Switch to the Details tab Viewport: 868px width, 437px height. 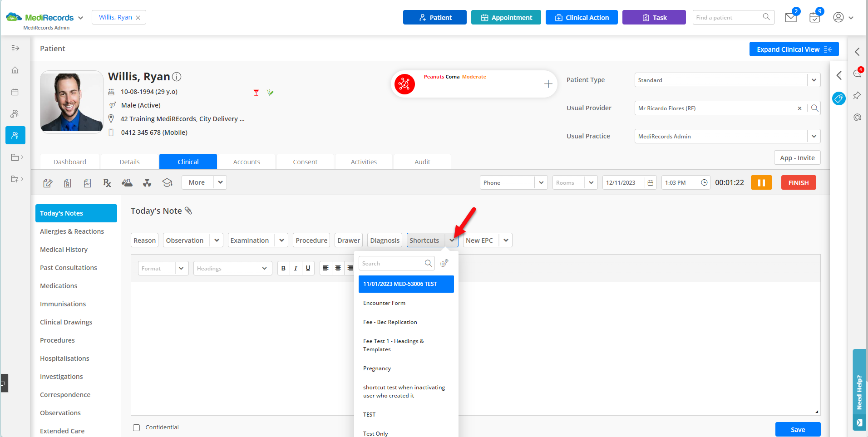[129, 162]
